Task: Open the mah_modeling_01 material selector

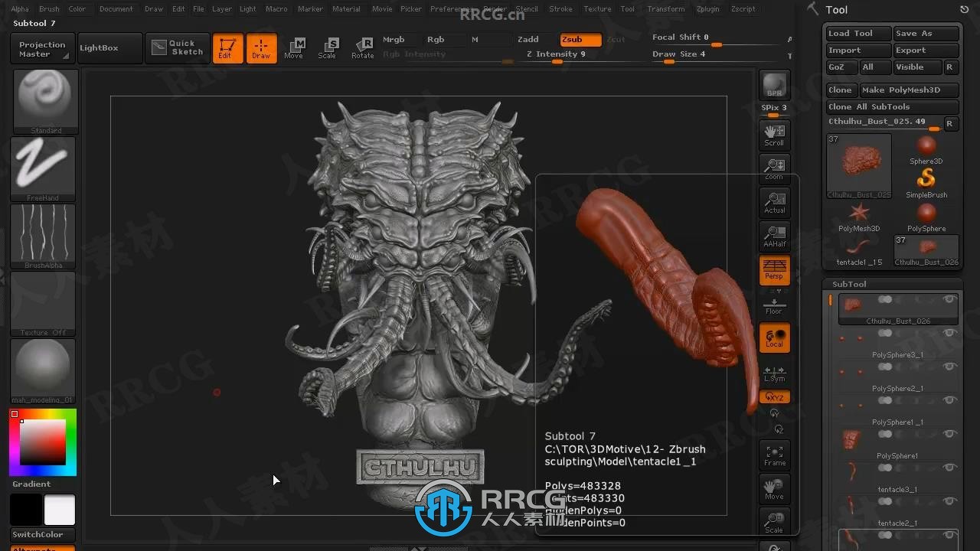Action: pyautogui.click(x=43, y=371)
